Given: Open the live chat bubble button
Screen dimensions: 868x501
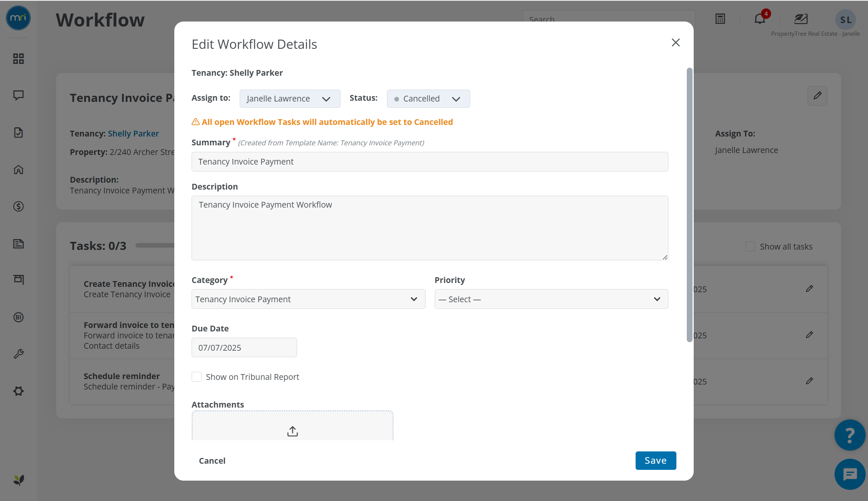Looking at the screenshot, I should click(850, 474).
